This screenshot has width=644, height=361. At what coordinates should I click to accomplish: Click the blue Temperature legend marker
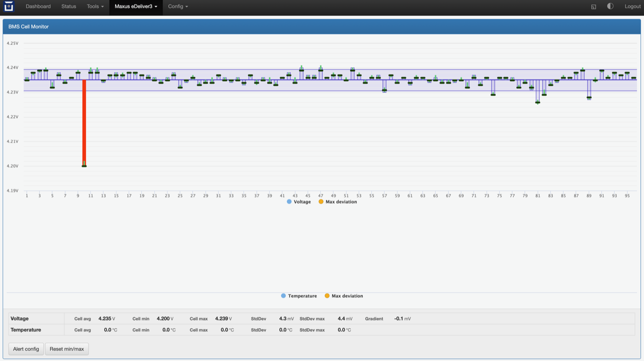coord(283,296)
